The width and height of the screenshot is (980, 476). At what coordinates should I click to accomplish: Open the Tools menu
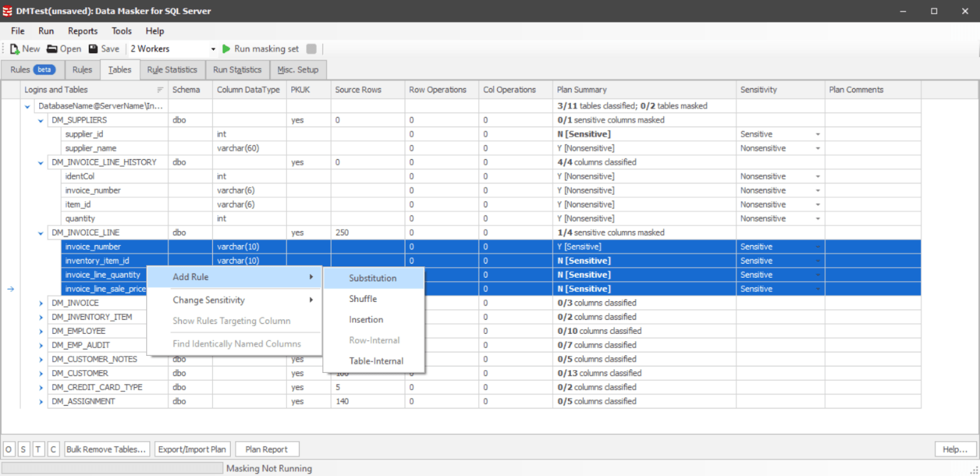tap(121, 31)
